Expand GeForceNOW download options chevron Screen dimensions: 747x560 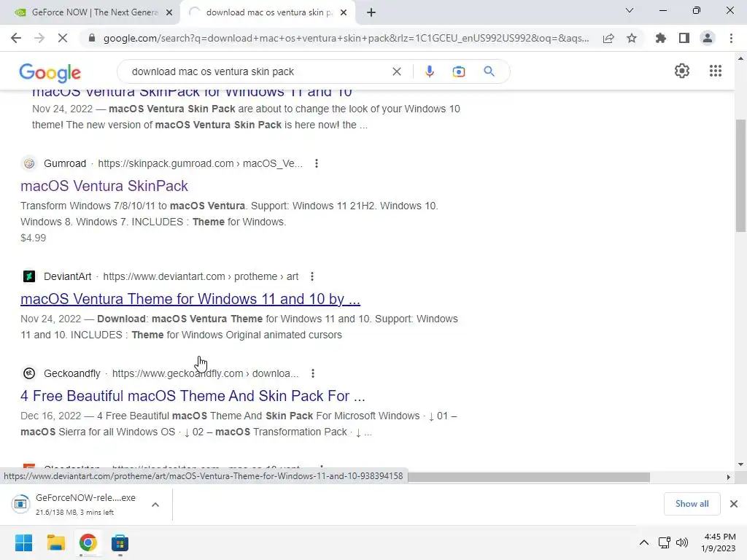[155, 505]
